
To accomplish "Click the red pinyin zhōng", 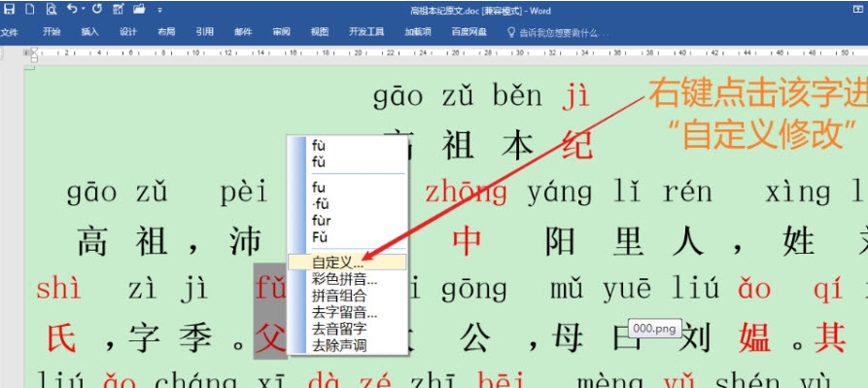I will 467,193.
